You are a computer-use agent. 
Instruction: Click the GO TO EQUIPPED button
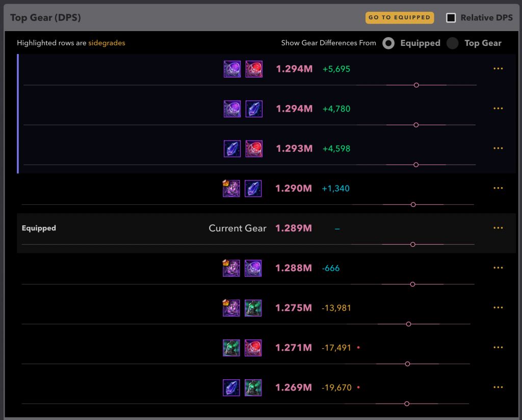click(x=400, y=18)
